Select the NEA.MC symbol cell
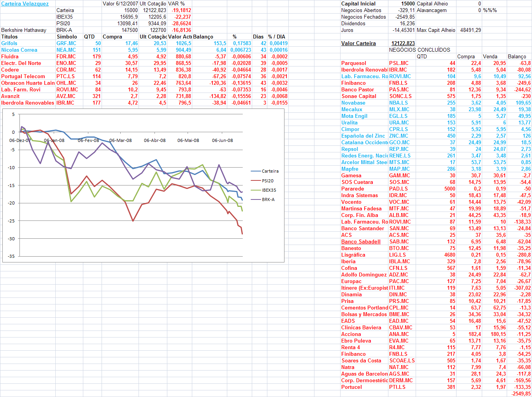Image resolution: width=532 pixels, height=397 pixels. coord(66,50)
